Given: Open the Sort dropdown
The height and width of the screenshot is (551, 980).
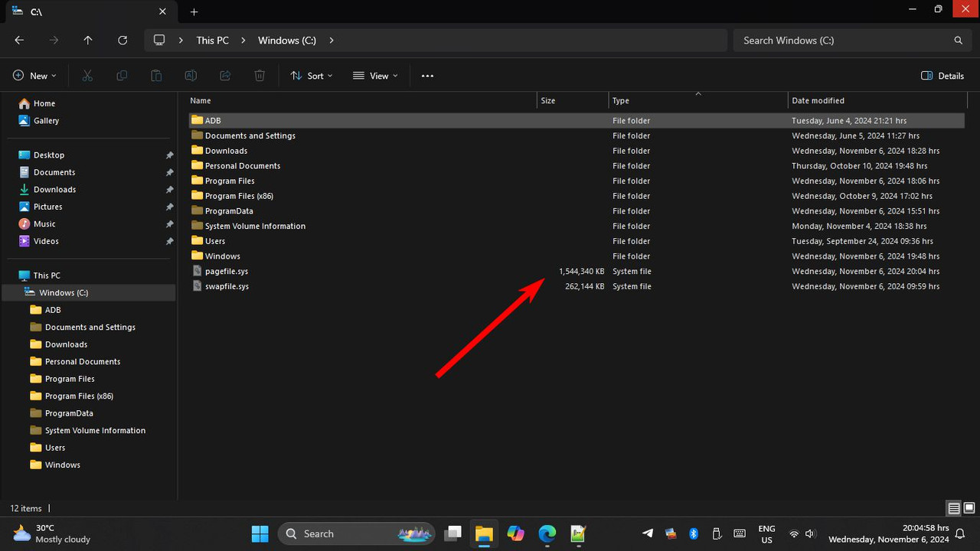Looking at the screenshot, I should coord(312,76).
